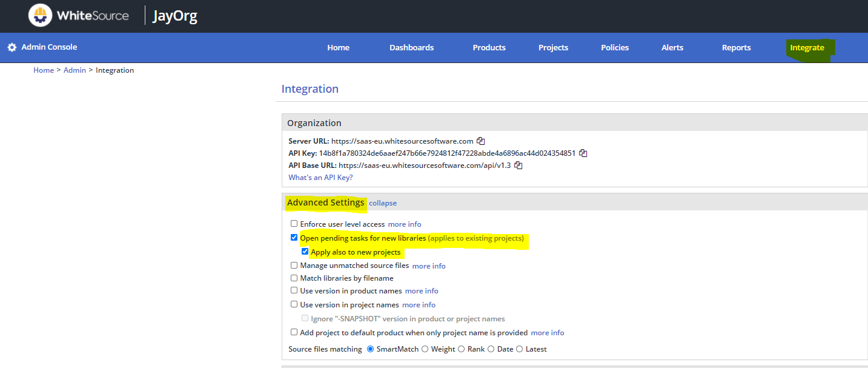Click Admin in the breadcrumb trail
Viewport: 868px width, 368px height.
tap(75, 70)
